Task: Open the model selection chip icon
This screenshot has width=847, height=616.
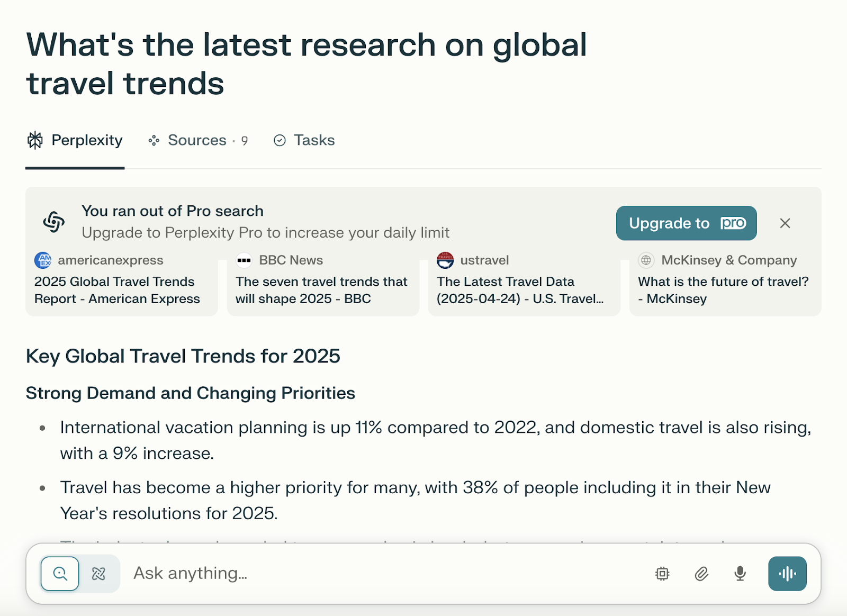Action: tap(662, 574)
